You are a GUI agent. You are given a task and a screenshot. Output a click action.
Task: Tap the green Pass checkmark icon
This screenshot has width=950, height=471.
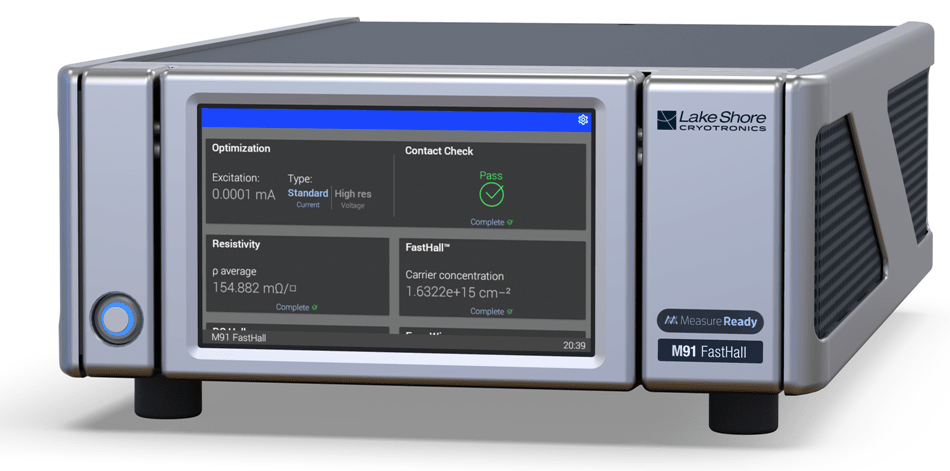(x=491, y=195)
